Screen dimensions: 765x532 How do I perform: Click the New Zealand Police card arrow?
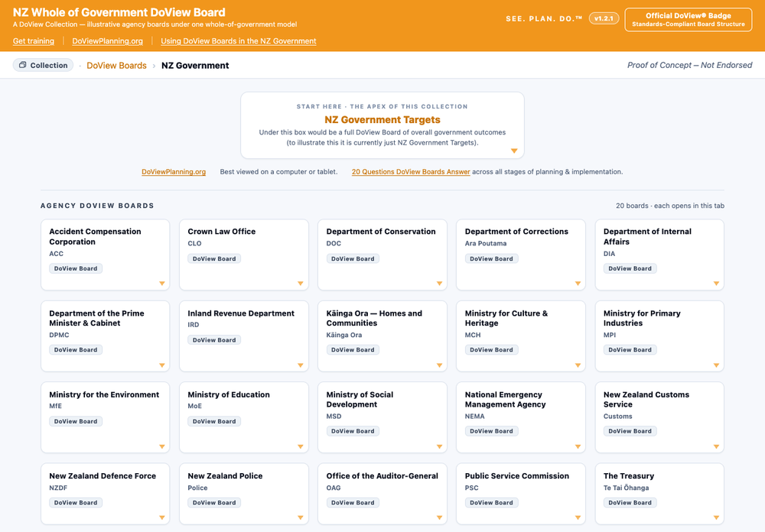301,517
